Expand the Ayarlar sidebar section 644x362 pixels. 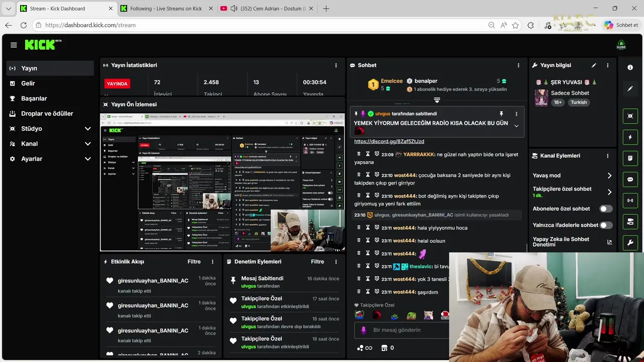88,159
